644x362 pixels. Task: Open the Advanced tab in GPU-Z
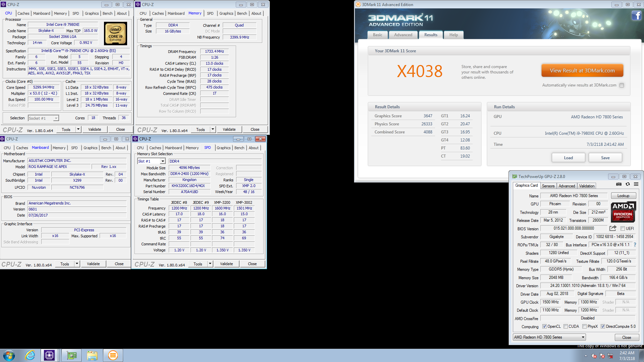[567, 186]
